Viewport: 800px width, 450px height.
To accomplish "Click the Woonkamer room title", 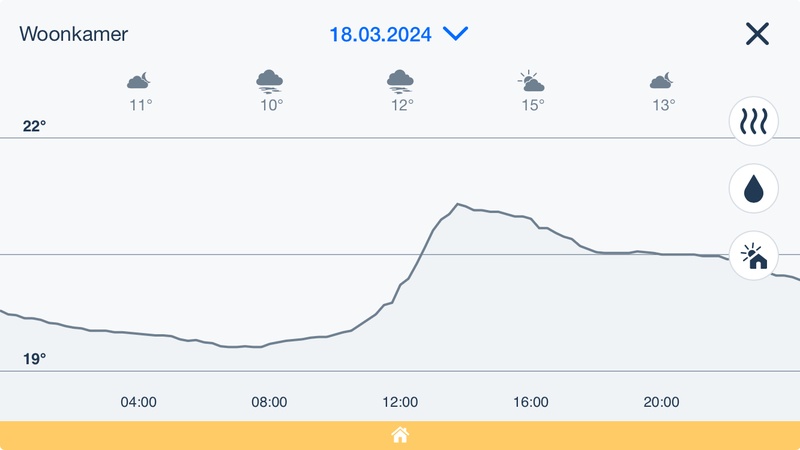I will coord(73,34).
